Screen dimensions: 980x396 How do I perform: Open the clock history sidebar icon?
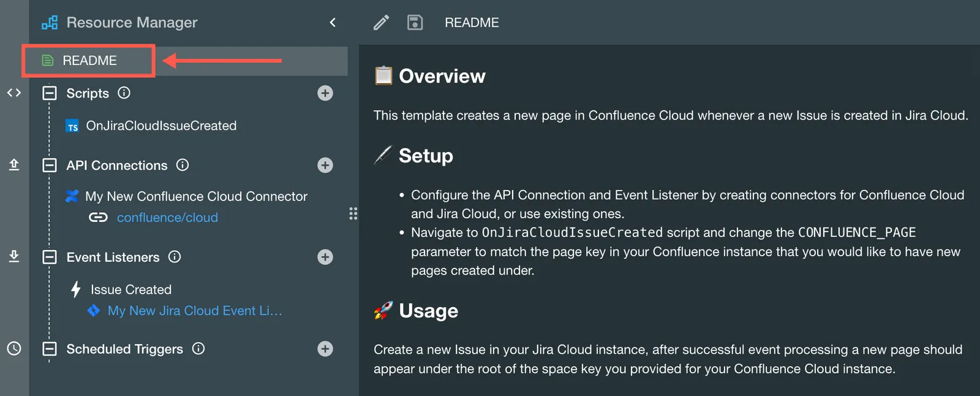14,348
